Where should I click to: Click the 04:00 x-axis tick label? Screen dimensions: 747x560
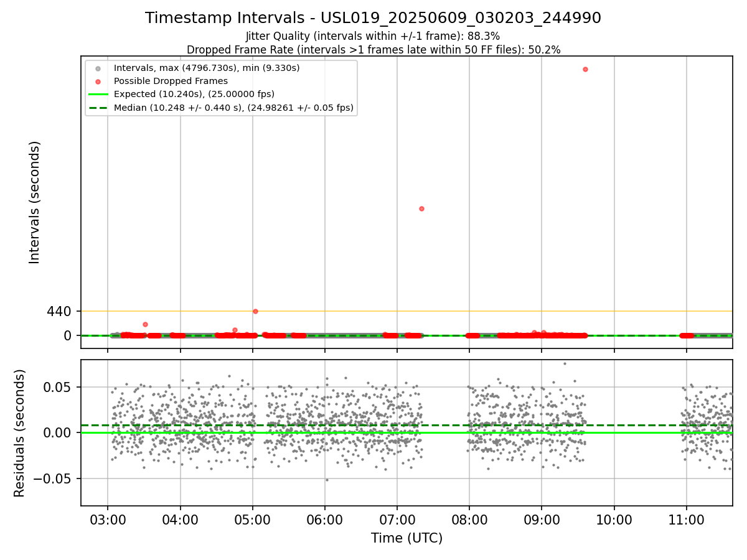click(x=181, y=519)
